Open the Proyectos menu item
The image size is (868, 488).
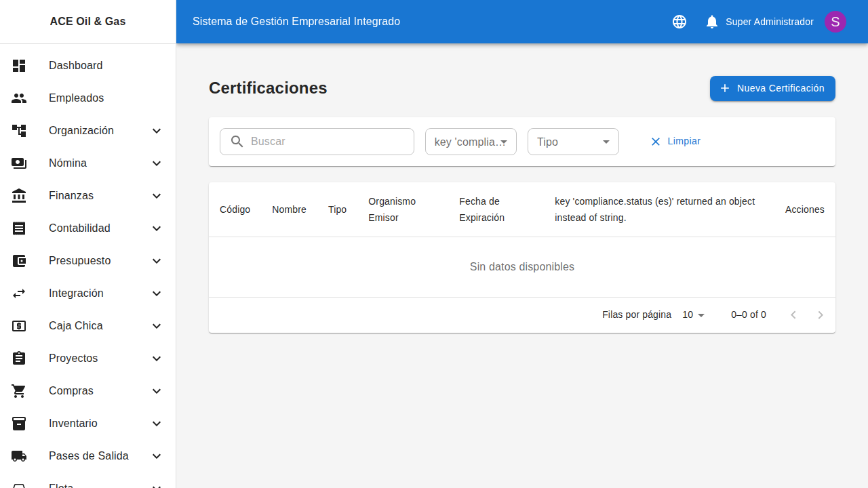point(73,359)
